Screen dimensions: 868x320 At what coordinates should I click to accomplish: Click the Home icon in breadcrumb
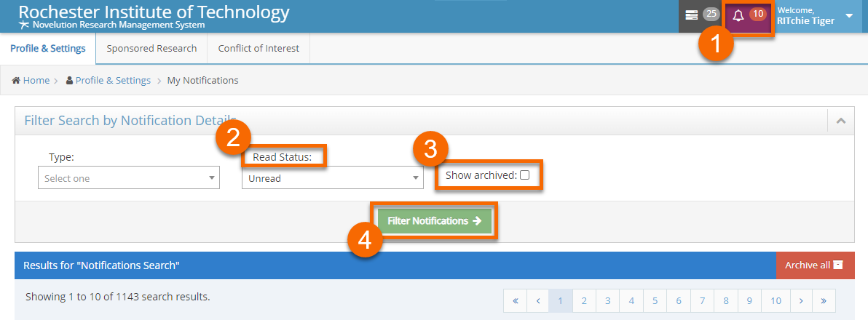(x=16, y=81)
